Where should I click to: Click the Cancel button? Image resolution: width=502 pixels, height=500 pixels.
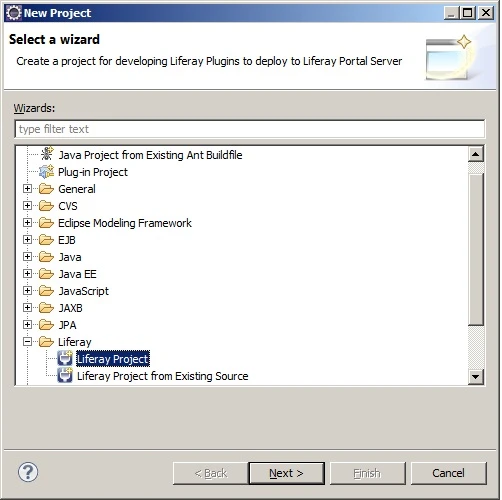click(x=448, y=473)
